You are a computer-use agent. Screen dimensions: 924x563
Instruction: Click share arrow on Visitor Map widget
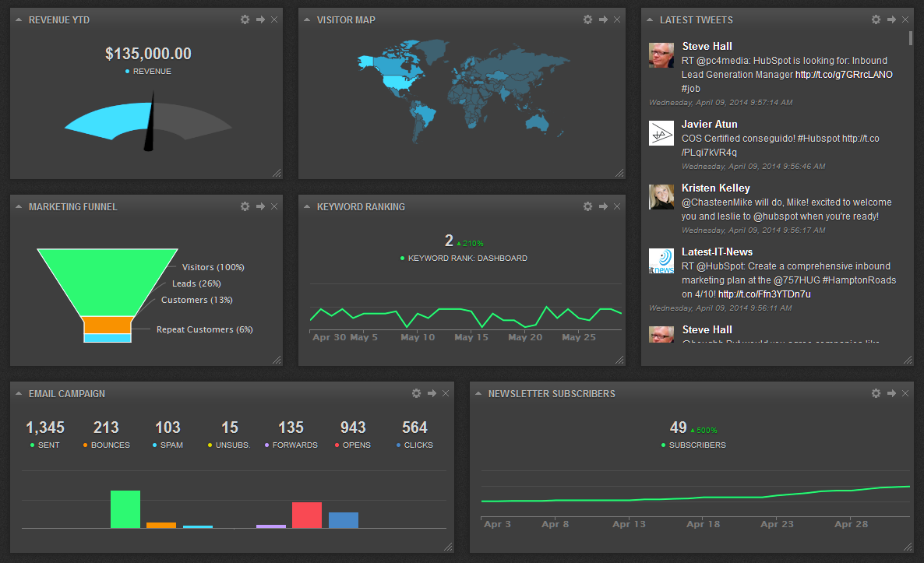pyautogui.click(x=604, y=19)
